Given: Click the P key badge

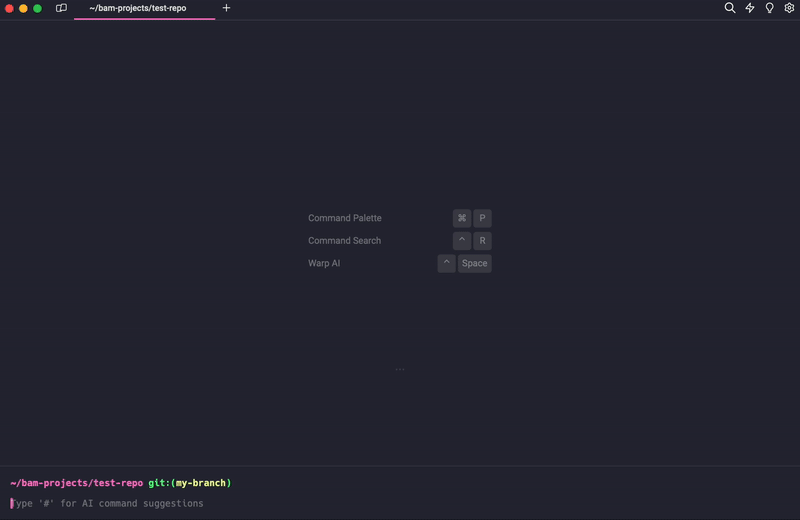Looking at the screenshot, I should pos(482,218).
